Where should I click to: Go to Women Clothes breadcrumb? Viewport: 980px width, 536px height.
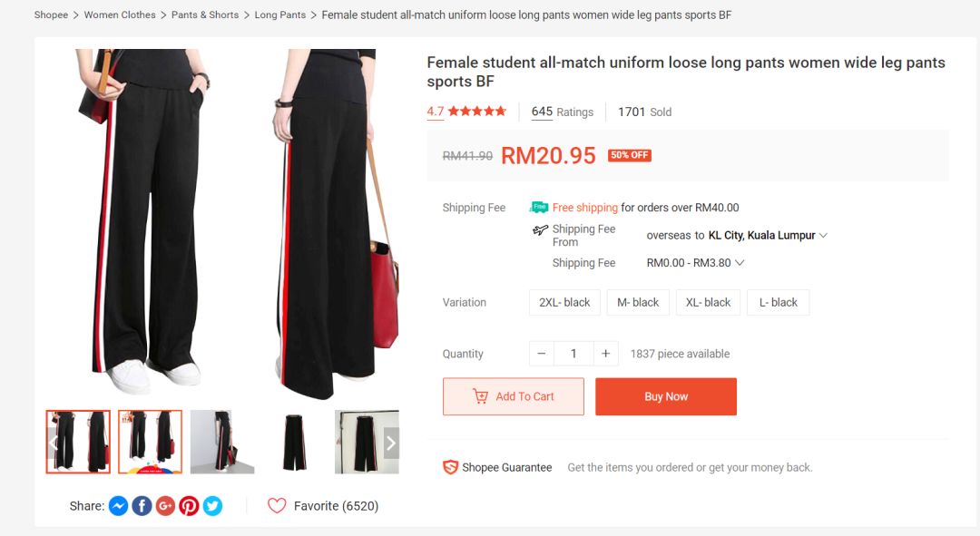(120, 15)
